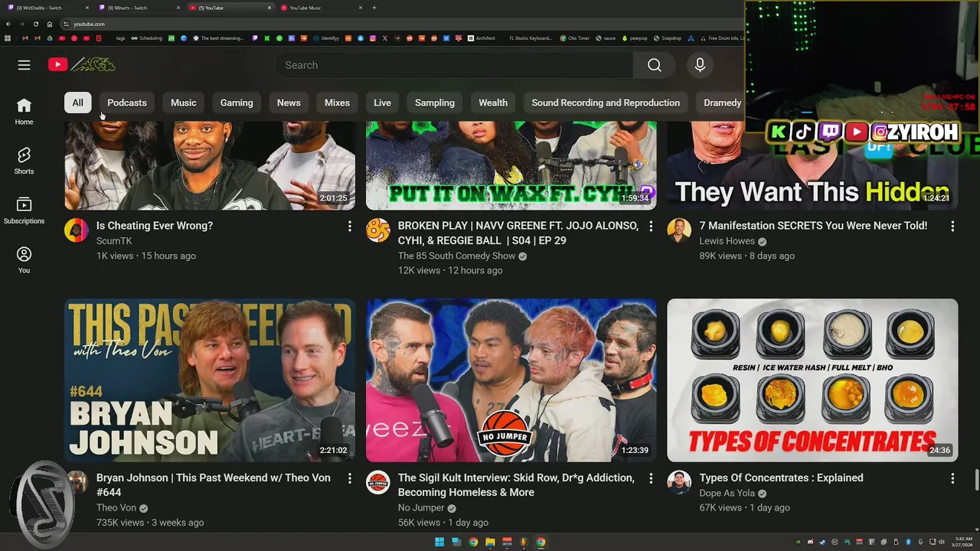
Task: Click the page vertical scrollbar thumb
Action: (976, 481)
